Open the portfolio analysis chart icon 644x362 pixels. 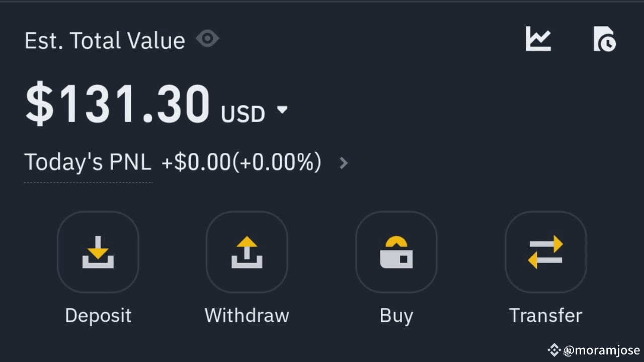(x=538, y=39)
